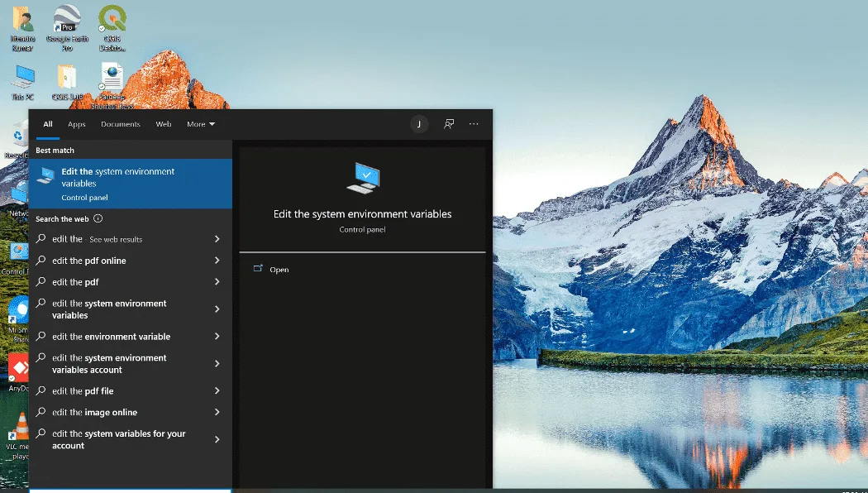Select the Web search tab

click(164, 124)
